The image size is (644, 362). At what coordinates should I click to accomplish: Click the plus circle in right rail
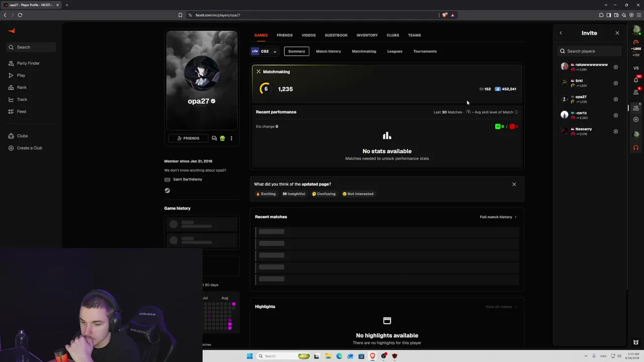click(636, 120)
